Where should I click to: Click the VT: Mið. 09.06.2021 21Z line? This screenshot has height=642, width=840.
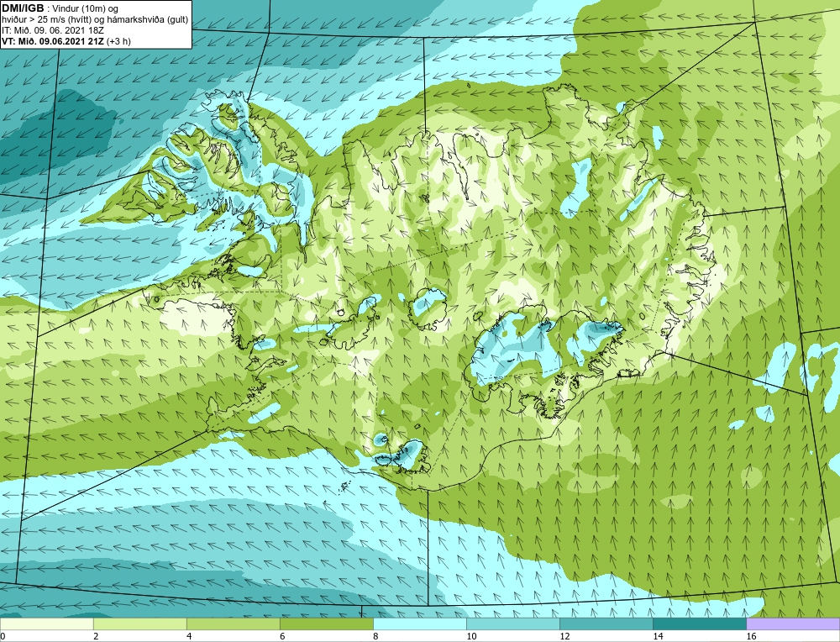pos(66,40)
